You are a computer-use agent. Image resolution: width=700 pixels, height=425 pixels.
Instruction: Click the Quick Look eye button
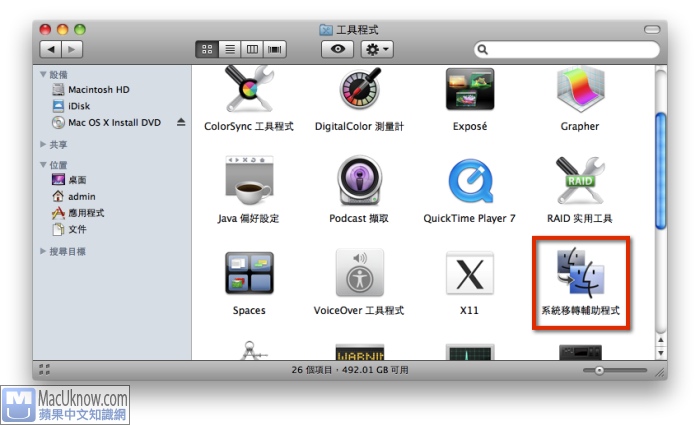[337, 49]
